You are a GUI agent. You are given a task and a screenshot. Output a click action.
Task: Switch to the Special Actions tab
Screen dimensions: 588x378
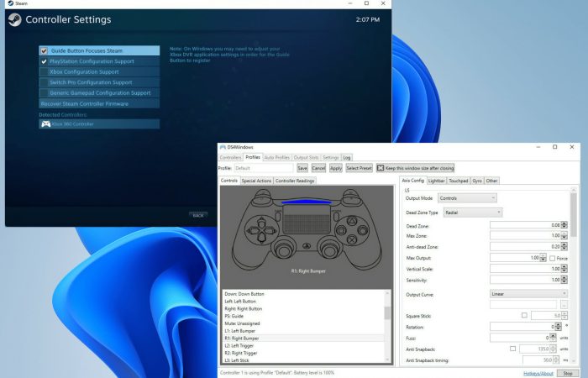[x=256, y=181]
